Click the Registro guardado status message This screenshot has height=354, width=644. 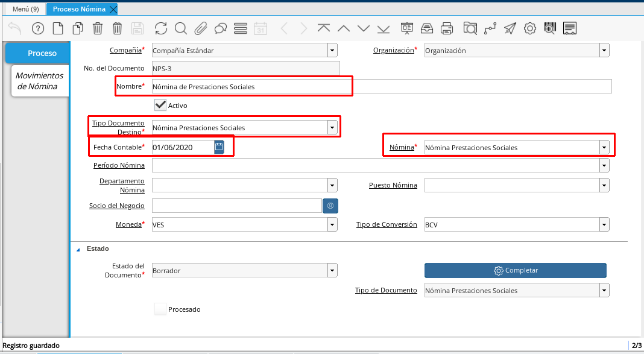click(x=31, y=346)
